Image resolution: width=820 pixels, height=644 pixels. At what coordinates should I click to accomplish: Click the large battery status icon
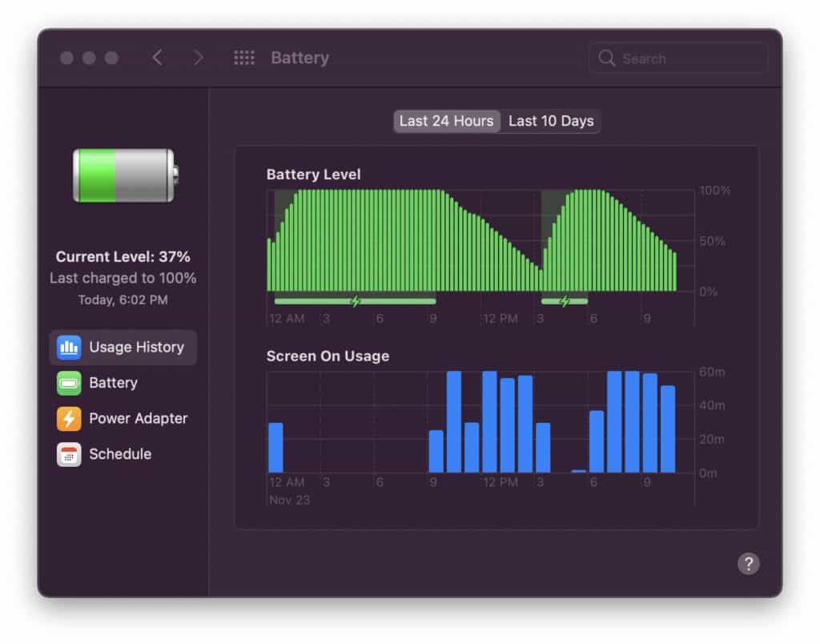click(123, 175)
